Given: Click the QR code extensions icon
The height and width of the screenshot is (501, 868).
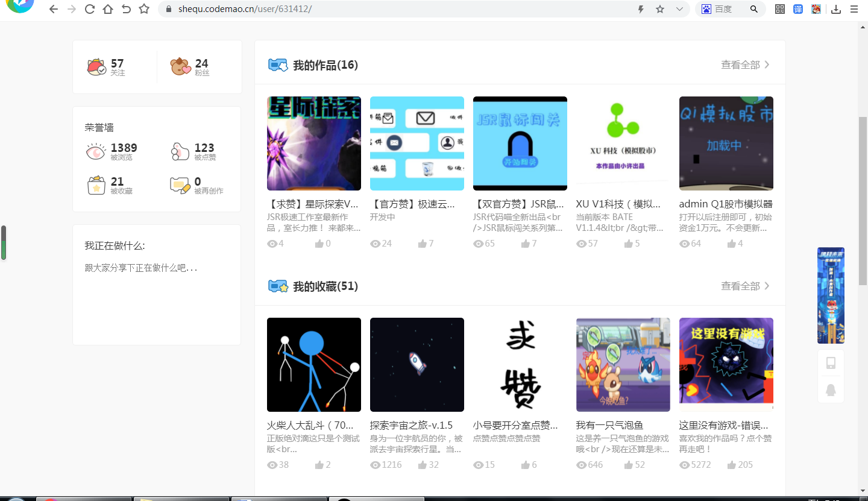Looking at the screenshot, I should 780,9.
